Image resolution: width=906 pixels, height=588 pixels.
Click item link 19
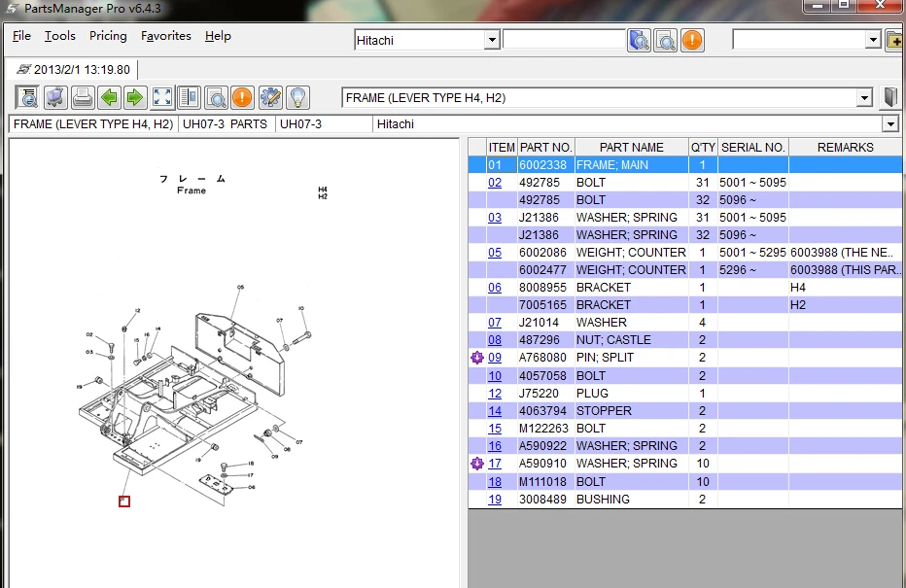coord(495,500)
